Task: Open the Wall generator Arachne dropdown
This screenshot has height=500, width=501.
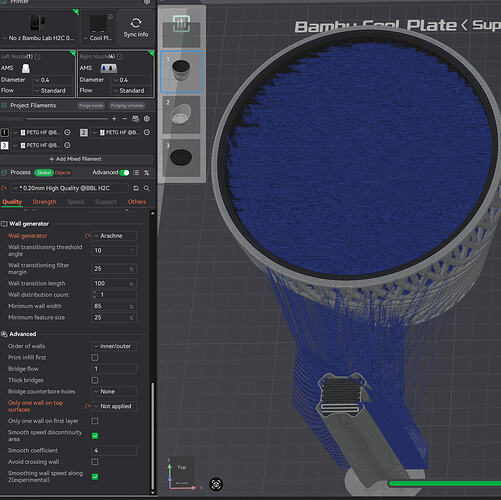Action: 114,236
